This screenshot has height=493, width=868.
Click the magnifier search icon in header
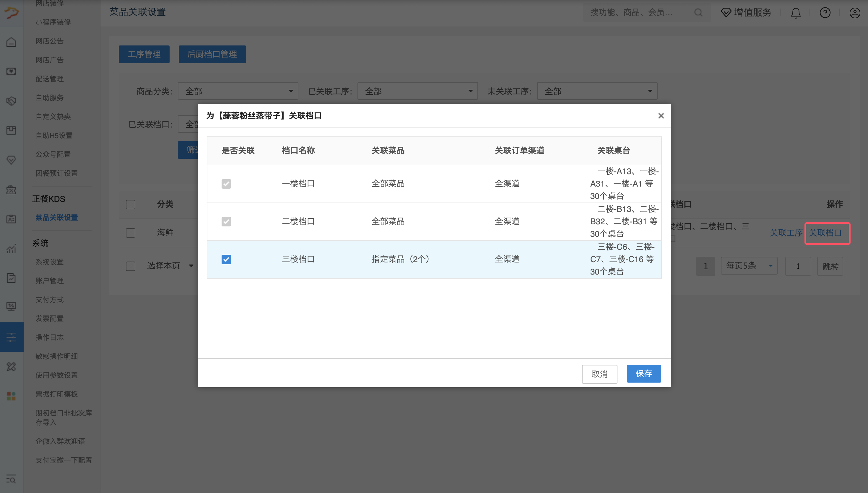(x=698, y=12)
